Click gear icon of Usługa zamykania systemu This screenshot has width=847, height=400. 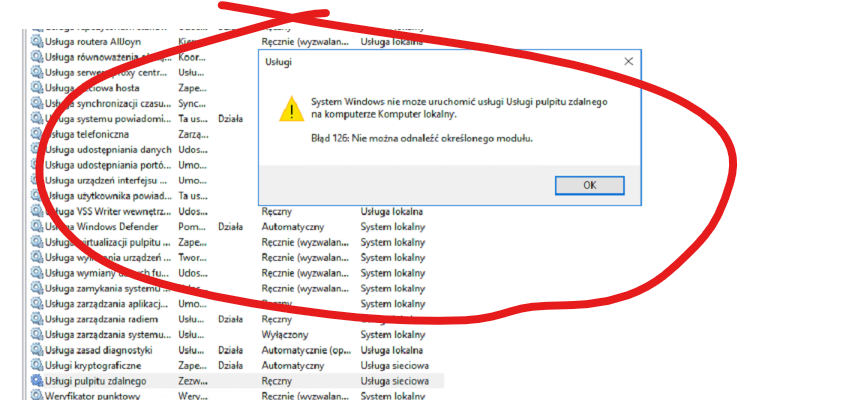(x=37, y=288)
